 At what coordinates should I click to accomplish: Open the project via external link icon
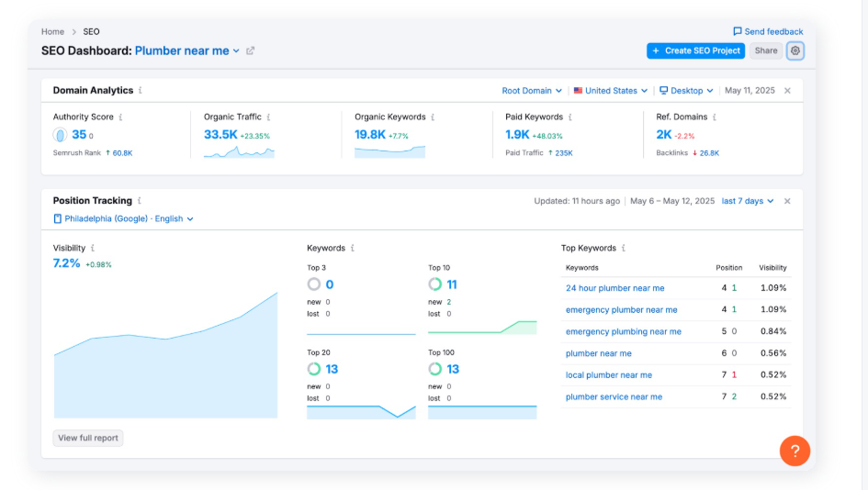(x=250, y=50)
